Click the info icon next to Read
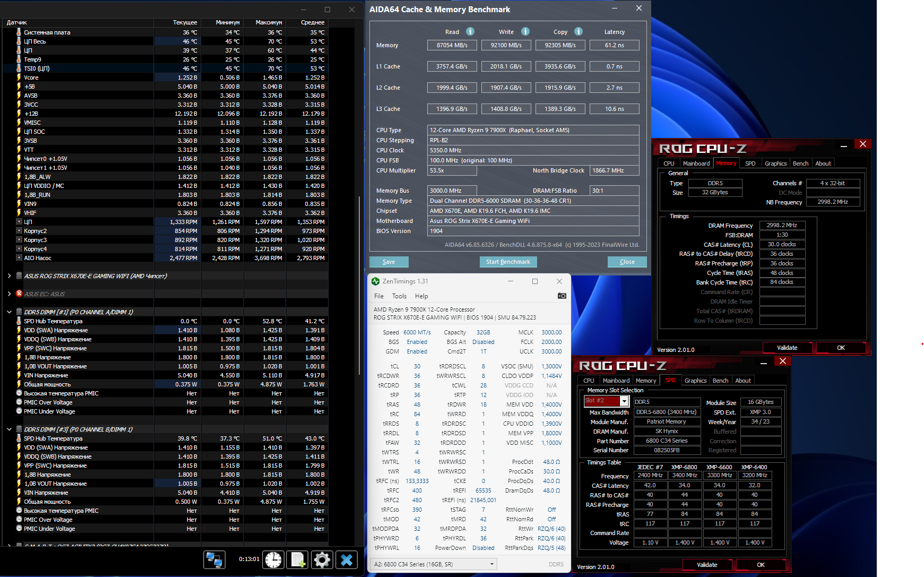Viewport: 924px width, 577px height. [x=470, y=31]
